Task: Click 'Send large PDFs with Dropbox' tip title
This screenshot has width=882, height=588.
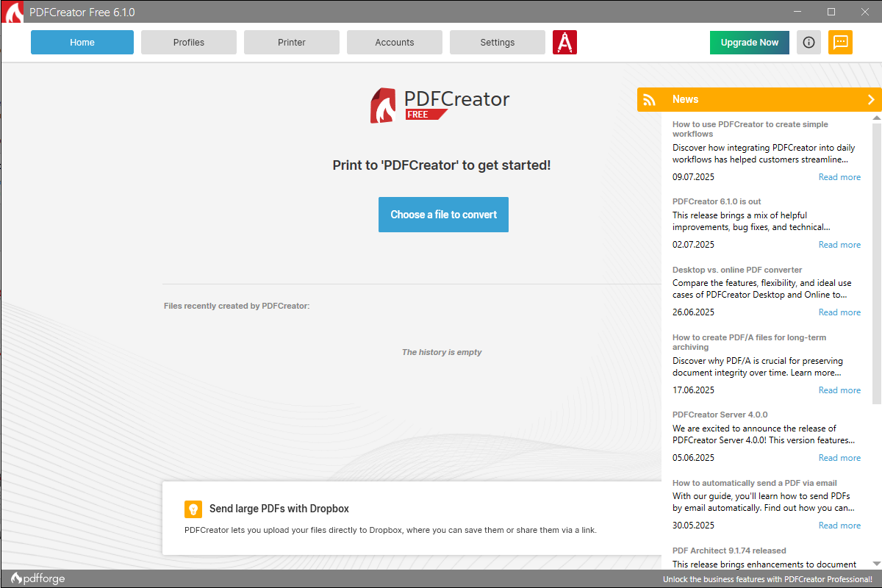Action: 279,509
